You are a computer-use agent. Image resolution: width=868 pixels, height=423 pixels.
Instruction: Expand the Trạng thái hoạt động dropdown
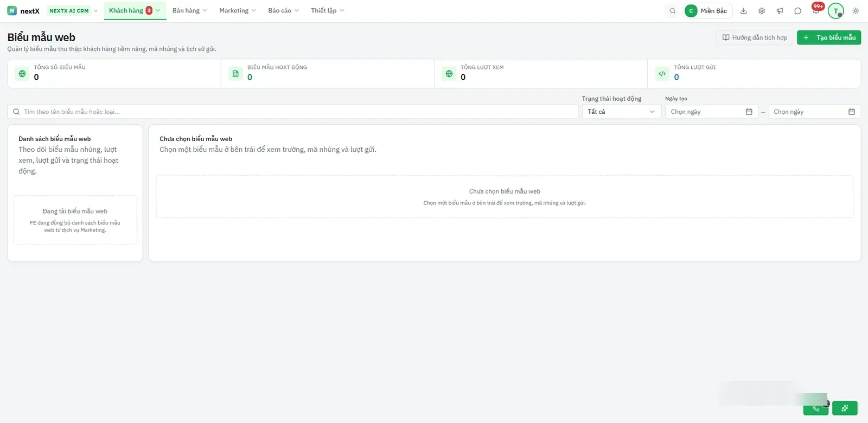tap(622, 112)
